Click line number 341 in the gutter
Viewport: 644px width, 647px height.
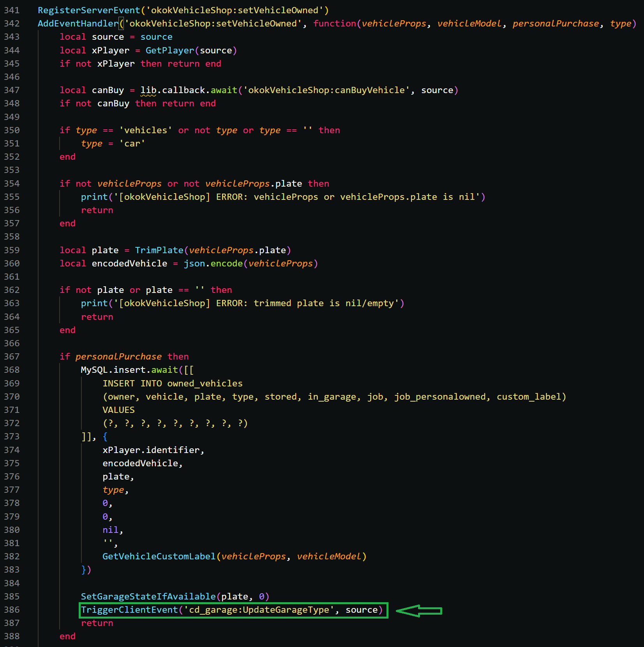tap(12, 10)
